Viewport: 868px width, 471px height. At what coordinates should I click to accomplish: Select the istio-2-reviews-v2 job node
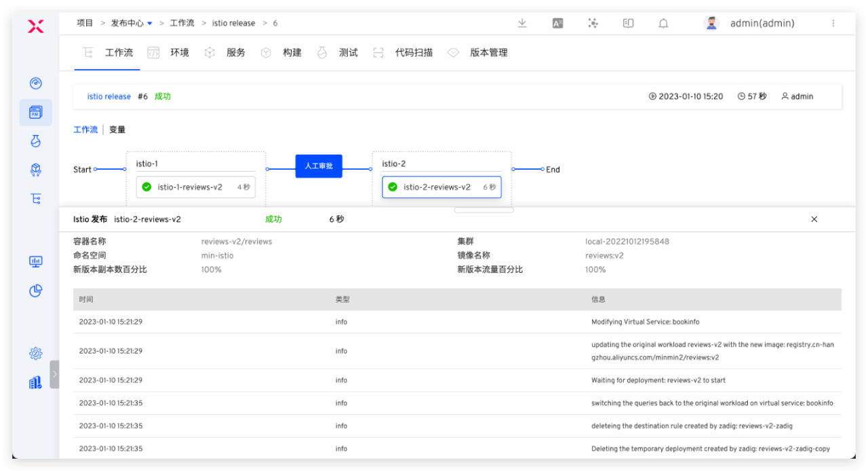pos(441,187)
